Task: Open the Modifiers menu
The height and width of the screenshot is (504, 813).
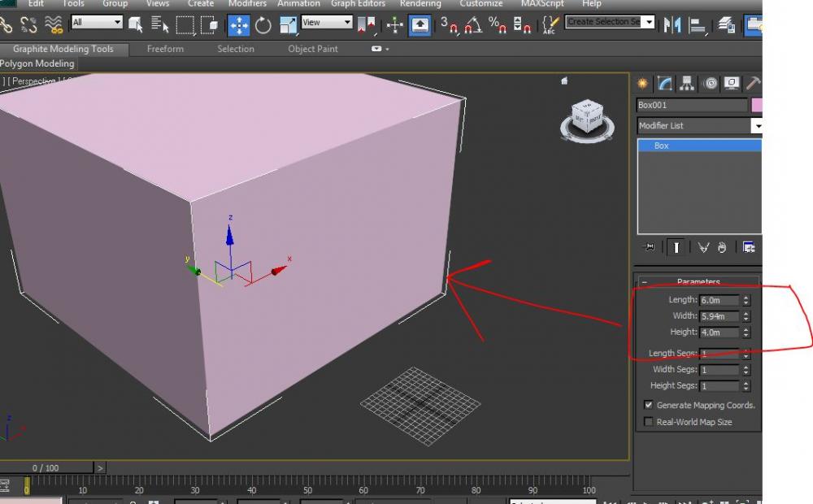Action: (247, 4)
